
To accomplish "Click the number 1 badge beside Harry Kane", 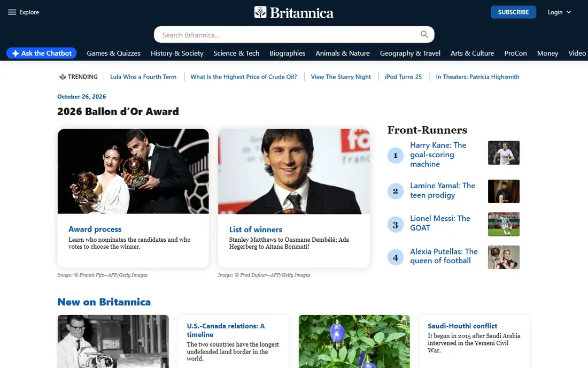I will [x=395, y=155].
